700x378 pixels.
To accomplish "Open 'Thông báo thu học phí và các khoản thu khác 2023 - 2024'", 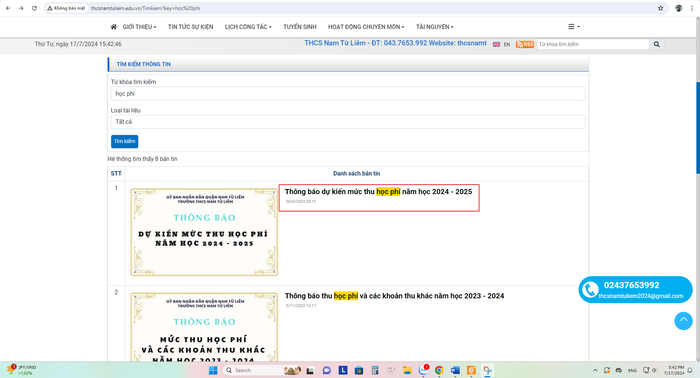I will [394, 296].
